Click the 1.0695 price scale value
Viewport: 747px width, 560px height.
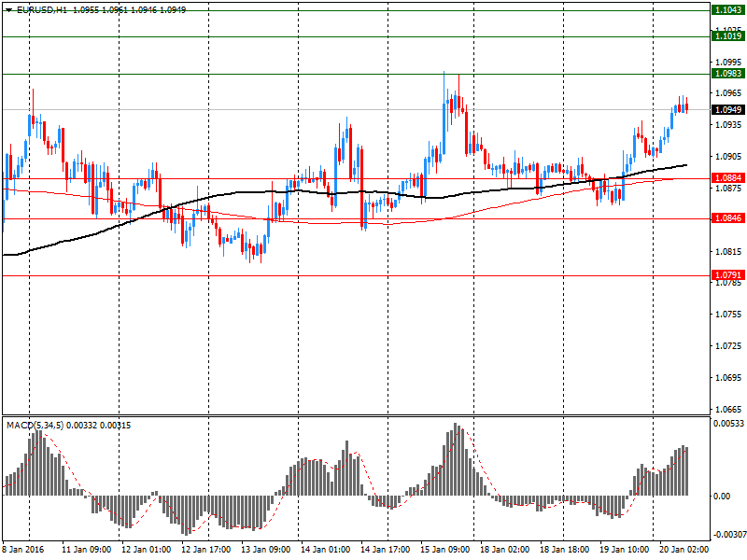point(728,378)
